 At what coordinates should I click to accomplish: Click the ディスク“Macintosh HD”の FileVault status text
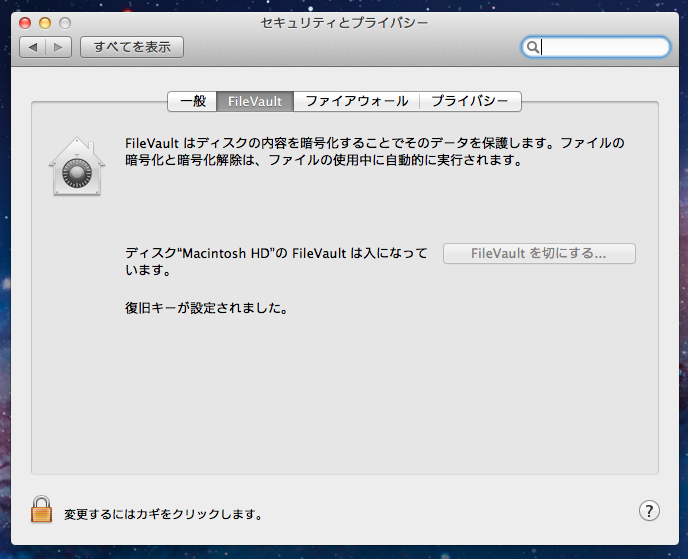(276, 262)
